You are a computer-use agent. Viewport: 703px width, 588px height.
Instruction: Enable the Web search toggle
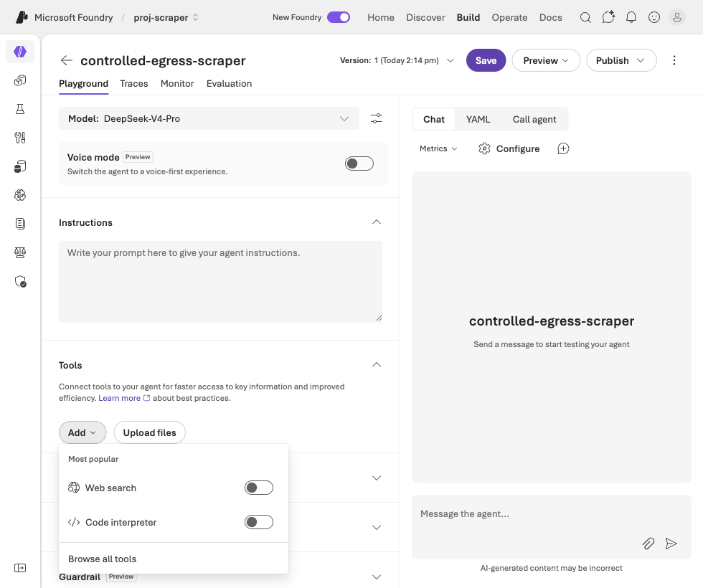[259, 488]
